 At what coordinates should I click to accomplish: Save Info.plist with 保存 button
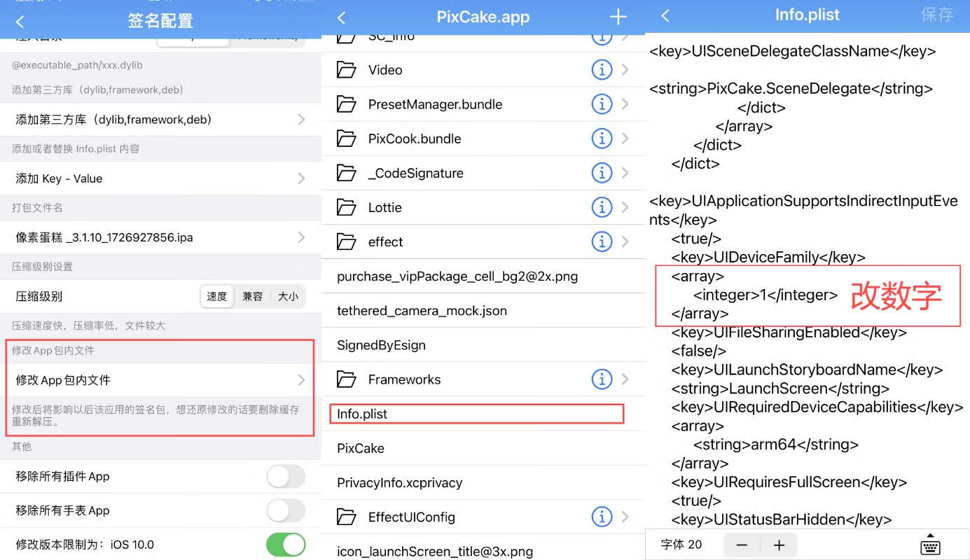[937, 15]
